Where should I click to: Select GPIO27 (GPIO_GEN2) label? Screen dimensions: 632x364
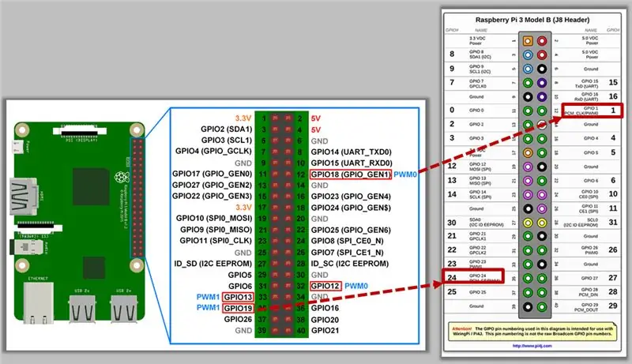coord(212,186)
